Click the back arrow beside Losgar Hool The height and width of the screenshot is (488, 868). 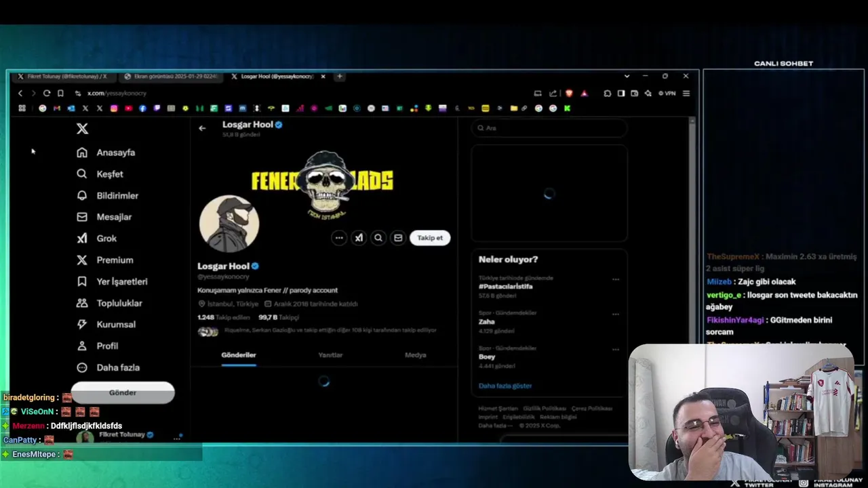202,128
